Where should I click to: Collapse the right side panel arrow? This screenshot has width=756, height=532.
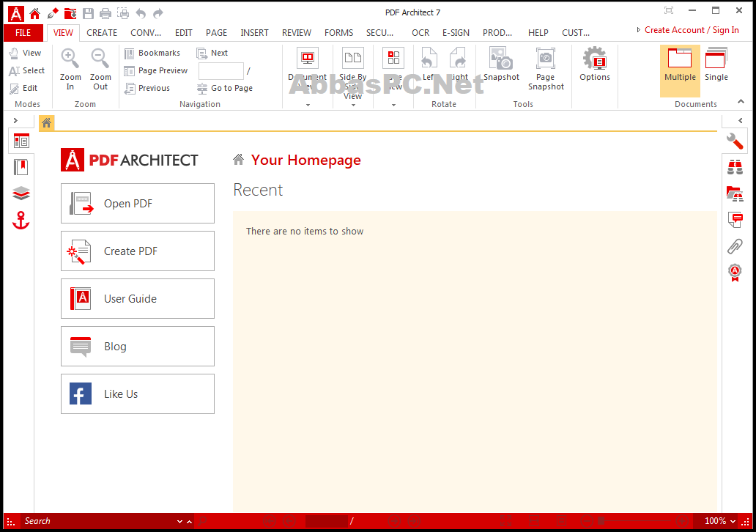pos(740,121)
